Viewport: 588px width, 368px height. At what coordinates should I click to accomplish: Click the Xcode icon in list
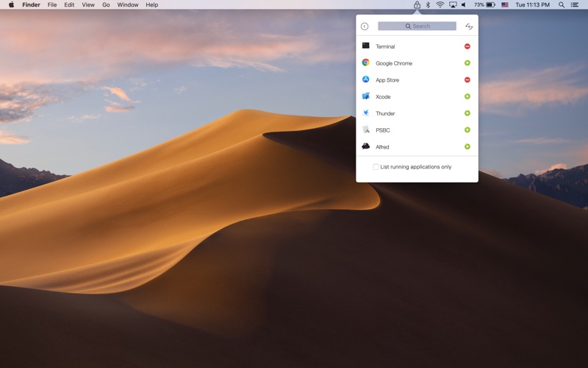[365, 96]
